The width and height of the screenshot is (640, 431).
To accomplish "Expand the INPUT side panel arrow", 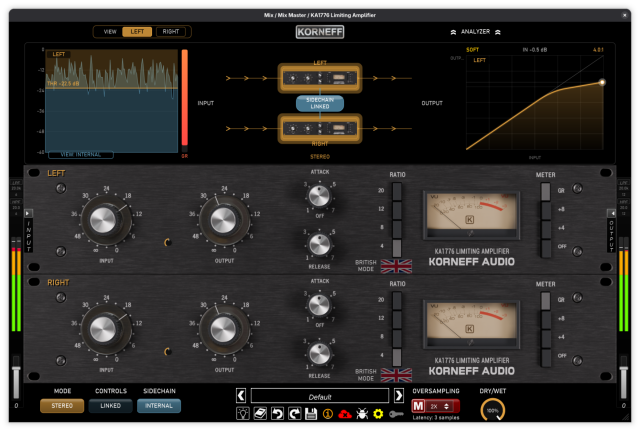I will click(x=28, y=213).
